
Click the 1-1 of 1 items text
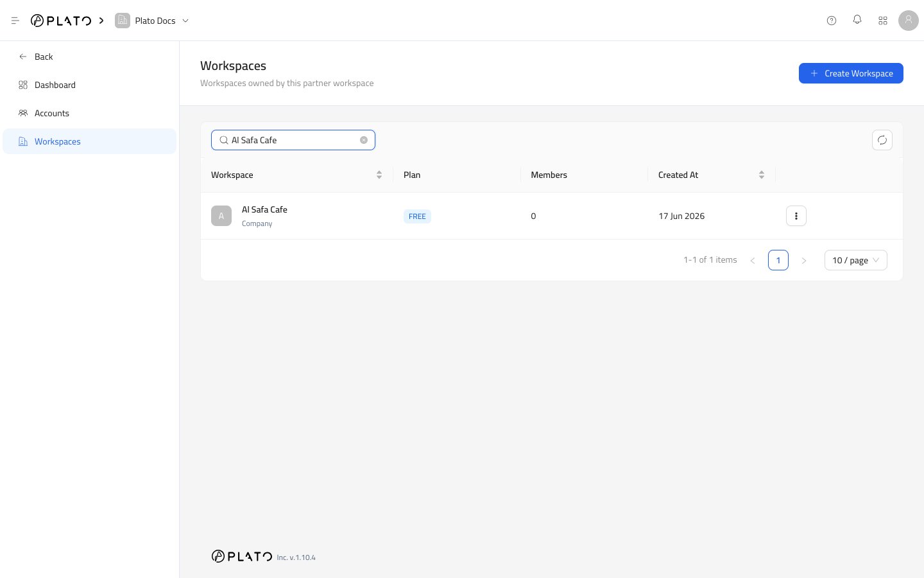click(x=710, y=260)
